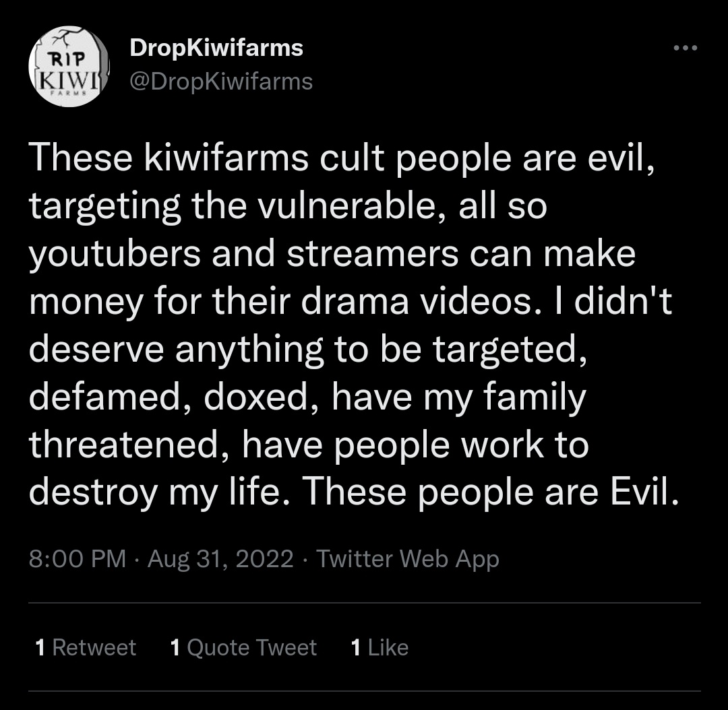Open the 1 Quote Tweet list
Image resolution: width=728 pixels, height=710 pixels.
[243, 647]
